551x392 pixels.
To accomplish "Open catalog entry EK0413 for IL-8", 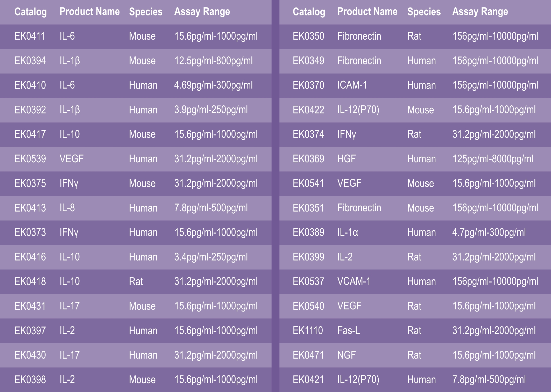I will pyautogui.click(x=30, y=208).
